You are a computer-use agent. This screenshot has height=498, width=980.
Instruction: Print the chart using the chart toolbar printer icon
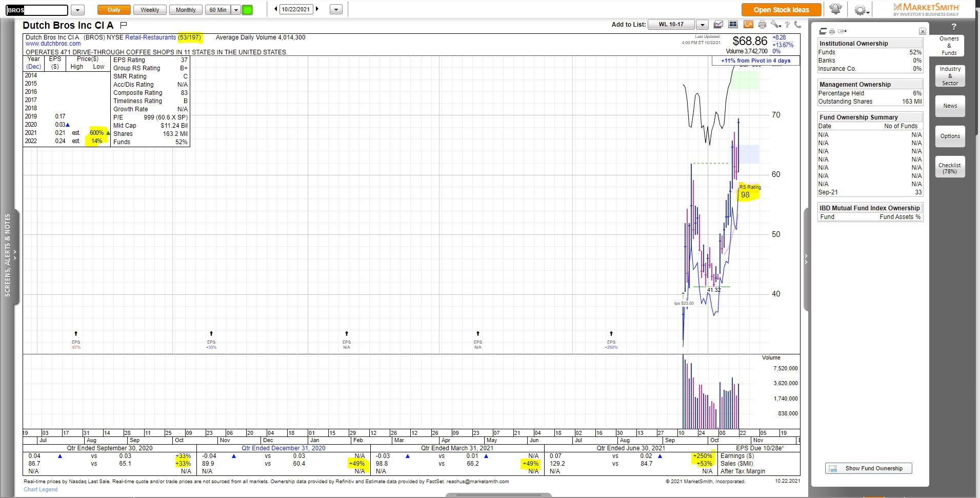(x=763, y=24)
